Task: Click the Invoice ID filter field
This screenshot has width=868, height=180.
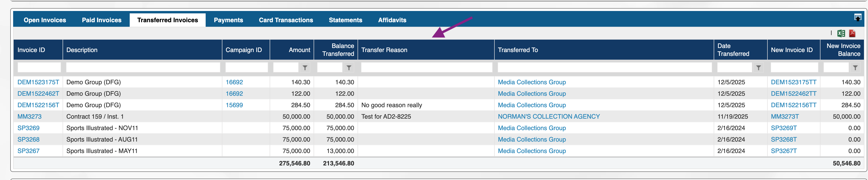Action: point(39,68)
